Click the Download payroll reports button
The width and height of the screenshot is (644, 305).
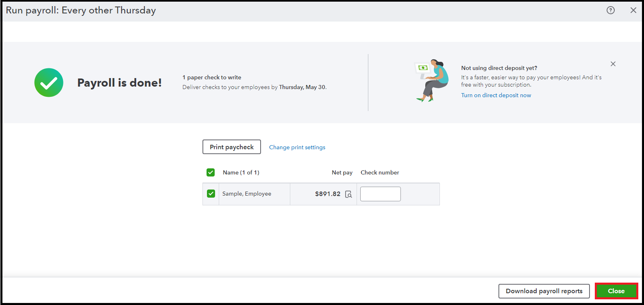pos(544,291)
